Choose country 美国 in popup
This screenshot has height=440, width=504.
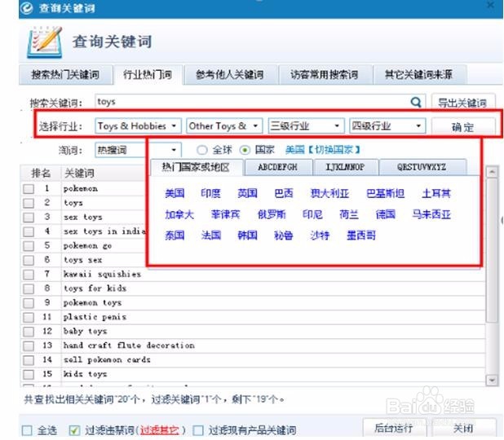[x=175, y=193]
